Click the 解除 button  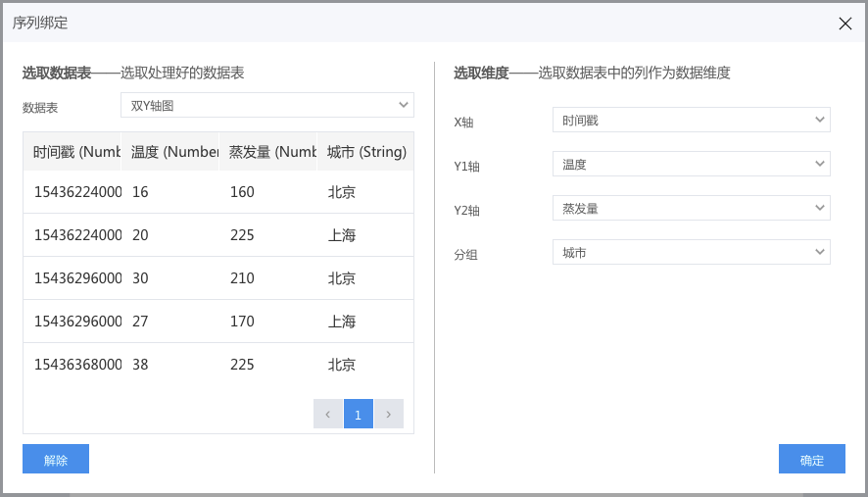[x=56, y=459]
